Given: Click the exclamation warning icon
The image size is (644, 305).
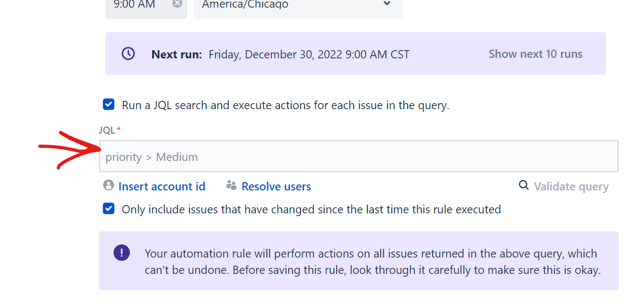Looking at the screenshot, I should [122, 253].
